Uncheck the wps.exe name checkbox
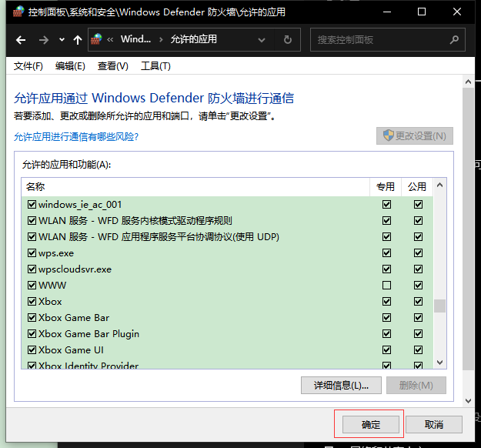481x448 pixels. tap(32, 252)
